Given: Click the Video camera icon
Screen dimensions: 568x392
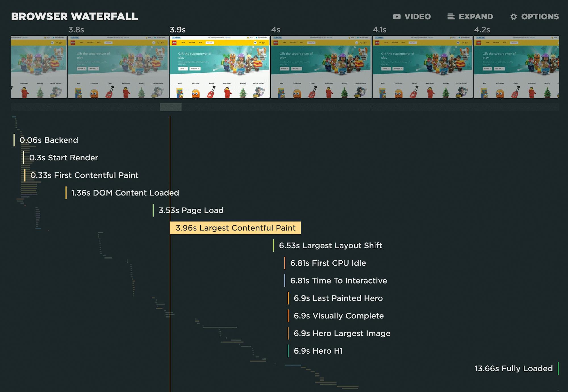Looking at the screenshot, I should [397, 17].
